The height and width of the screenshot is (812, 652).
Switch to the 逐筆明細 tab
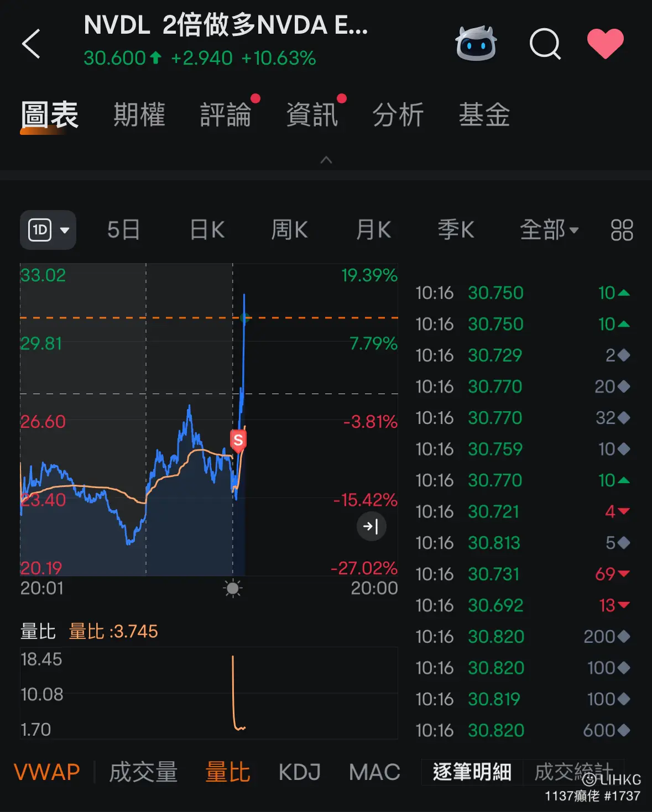(x=472, y=772)
